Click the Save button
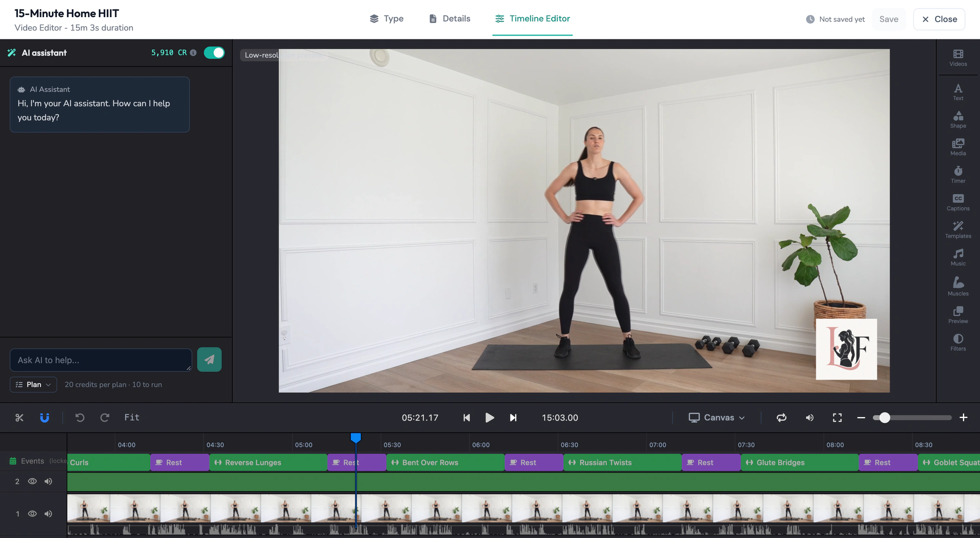 (889, 19)
